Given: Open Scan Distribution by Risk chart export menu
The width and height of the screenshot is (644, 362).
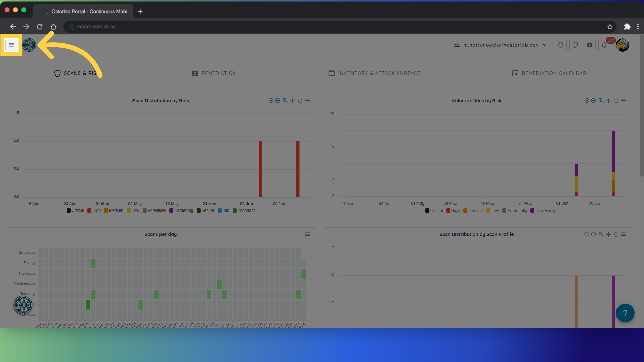Looking at the screenshot, I should [307, 101].
